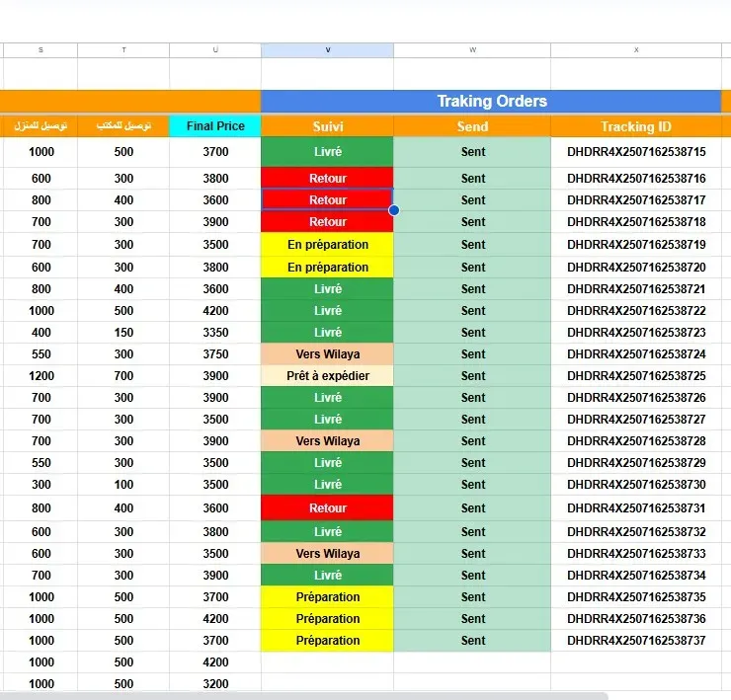The width and height of the screenshot is (731, 700).
Task: Click the horizontal scrollbar at the bottom
Action: (x=303, y=696)
